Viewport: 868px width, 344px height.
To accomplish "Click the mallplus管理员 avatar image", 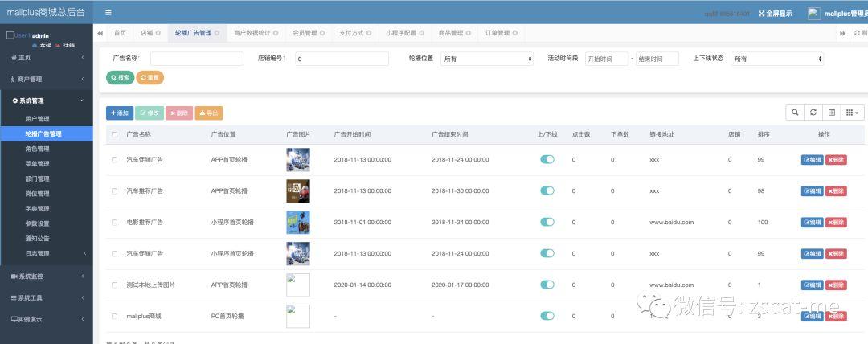I will (x=813, y=14).
